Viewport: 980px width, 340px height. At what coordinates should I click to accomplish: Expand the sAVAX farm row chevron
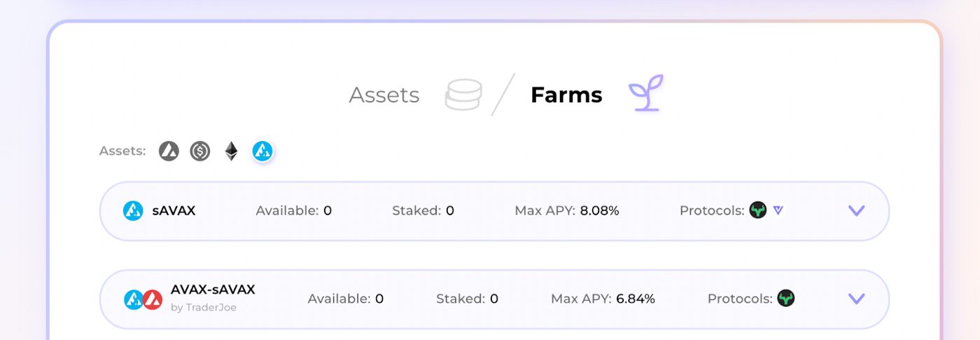tap(857, 210)
